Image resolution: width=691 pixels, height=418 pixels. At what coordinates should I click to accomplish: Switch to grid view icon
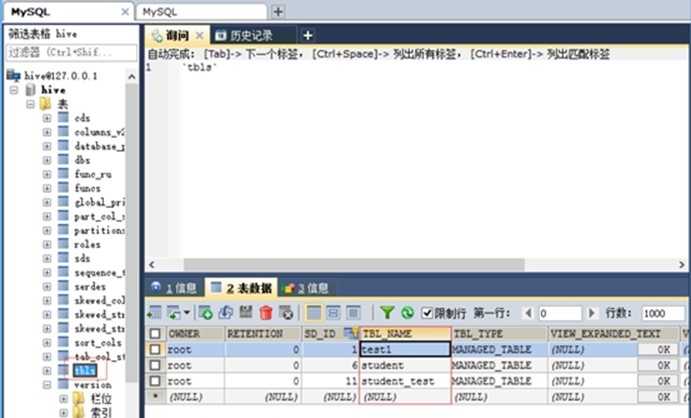[x=313, y=313]
